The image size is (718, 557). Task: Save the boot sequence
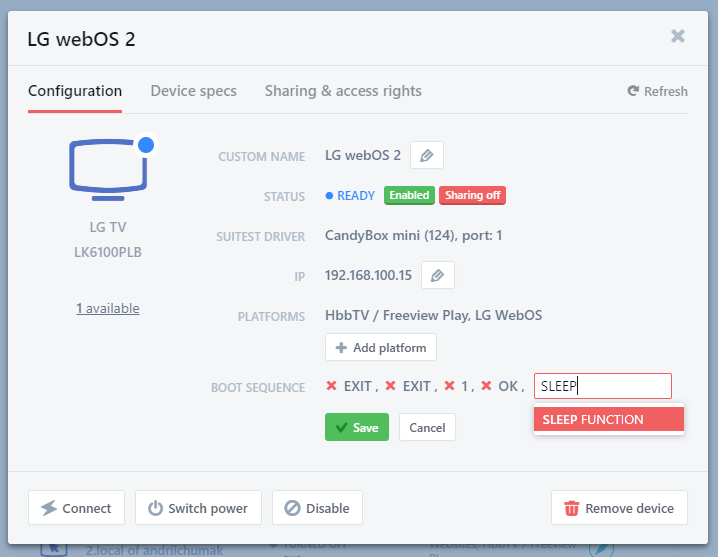[357, 427]
